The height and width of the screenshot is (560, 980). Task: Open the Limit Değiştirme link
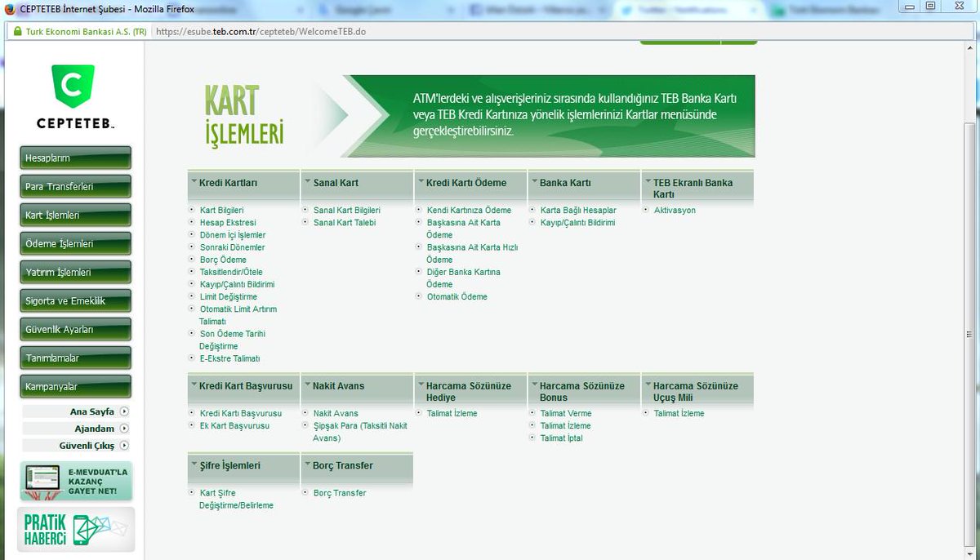(x=229, y=297)
